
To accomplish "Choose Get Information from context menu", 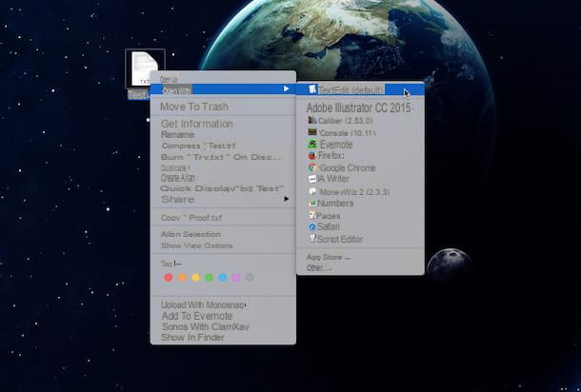I will pyautogui.click(x=197, y=124).
